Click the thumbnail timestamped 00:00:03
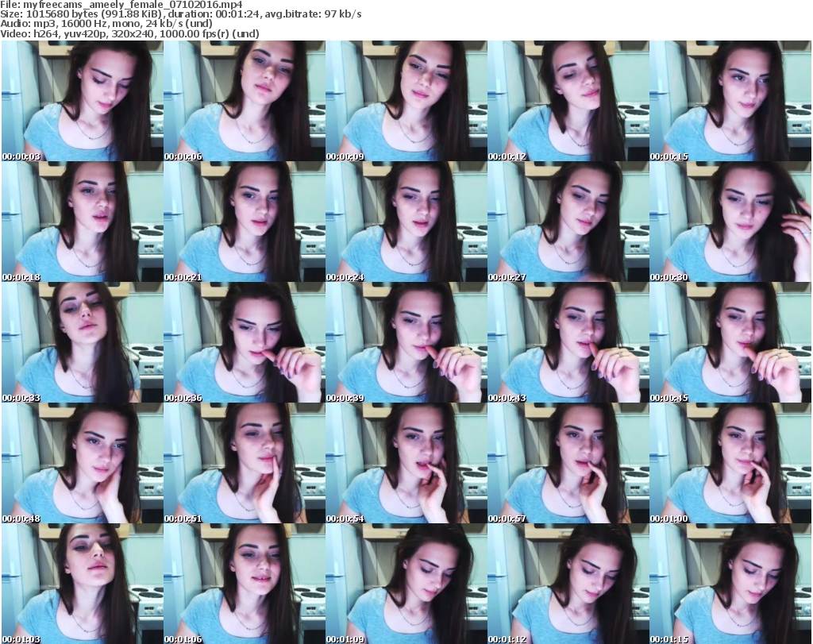The height and width of the screenshot is (644, 813). (x=83, y=101)
